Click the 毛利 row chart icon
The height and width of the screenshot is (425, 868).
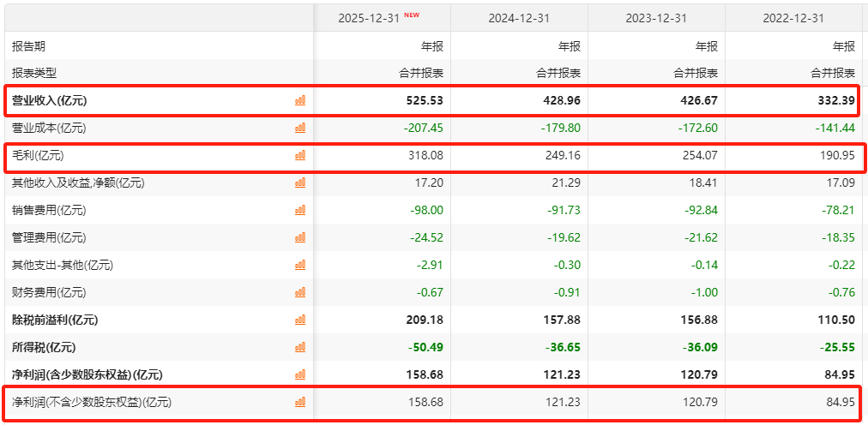tap(300, 155)
